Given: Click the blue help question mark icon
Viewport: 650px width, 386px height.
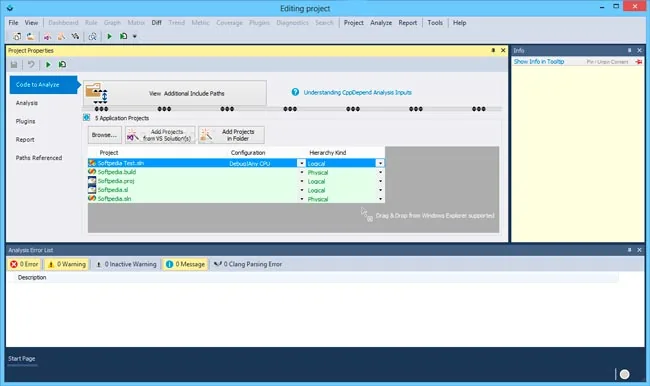Looking at the screenshot, I should (295, 92).
